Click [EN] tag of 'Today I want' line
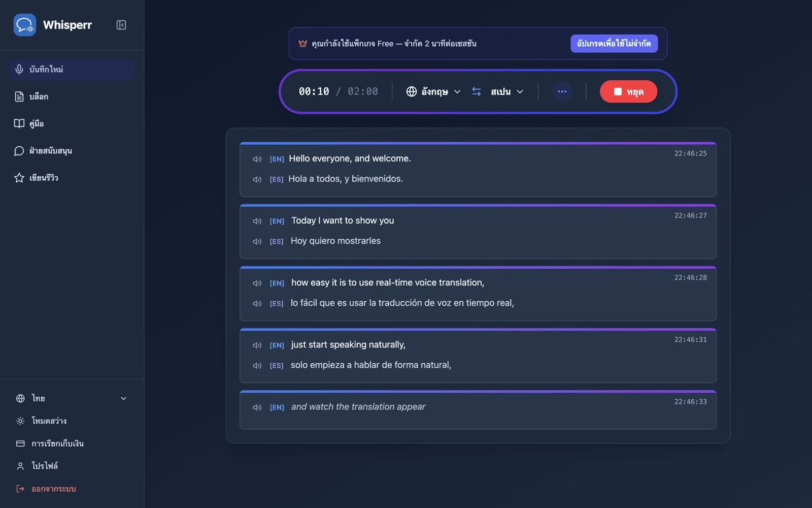Screen dimensions: 812x508 pos(277,221)
